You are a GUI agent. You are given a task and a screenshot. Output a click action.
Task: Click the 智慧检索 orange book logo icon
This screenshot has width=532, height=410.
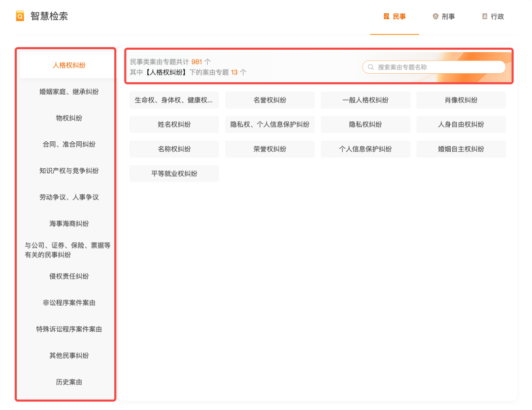19,16
